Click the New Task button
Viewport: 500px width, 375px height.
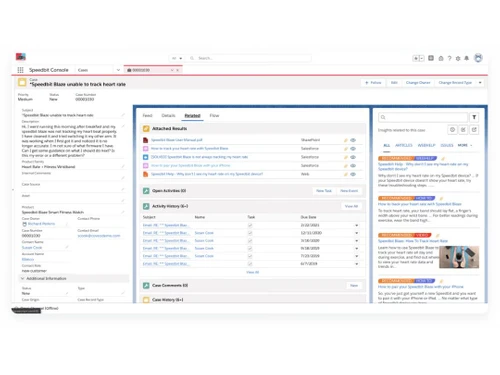(x=324, y=191)
